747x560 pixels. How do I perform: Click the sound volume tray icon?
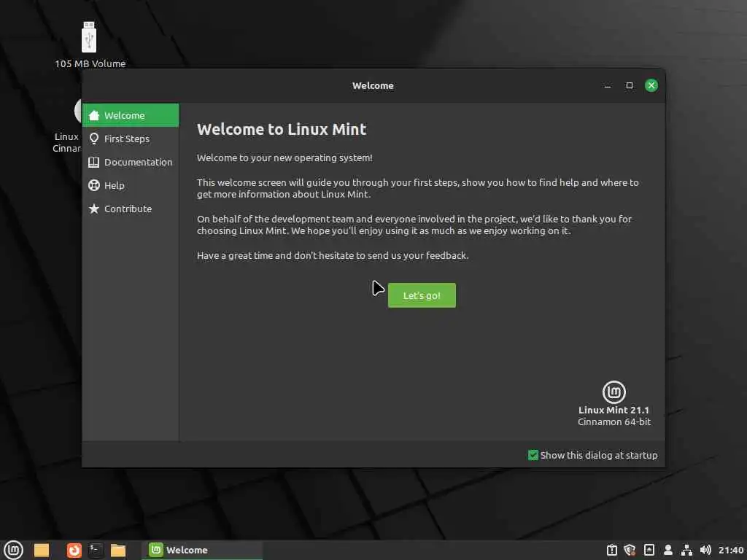(705, 550)
